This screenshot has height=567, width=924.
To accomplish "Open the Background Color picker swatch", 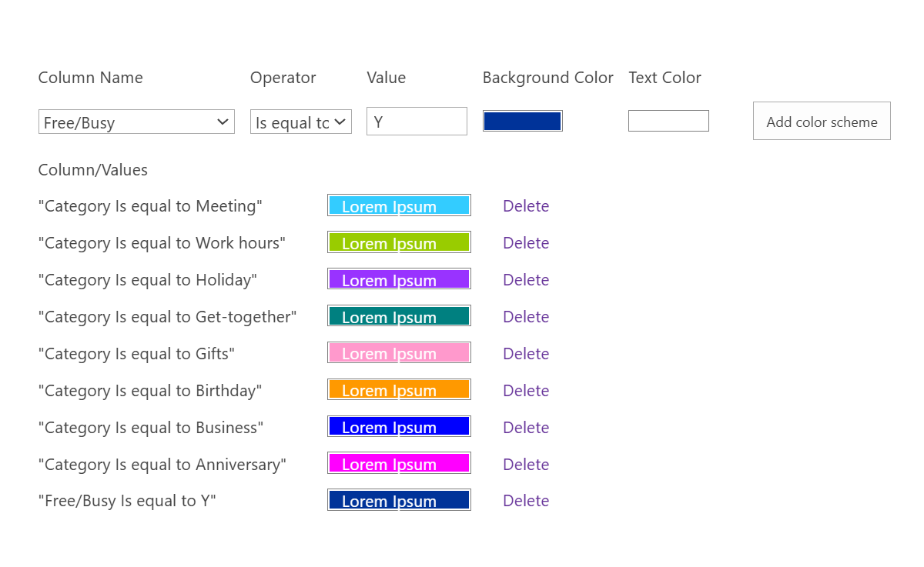I will pyautogui.click(x=522, y=121).
